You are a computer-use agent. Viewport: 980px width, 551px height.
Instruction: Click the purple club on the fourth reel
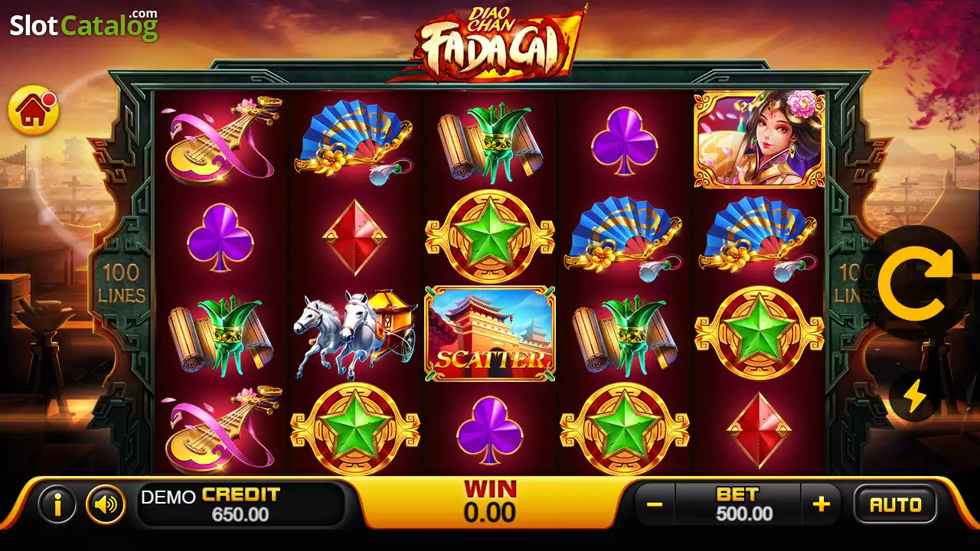pos(625,140)
